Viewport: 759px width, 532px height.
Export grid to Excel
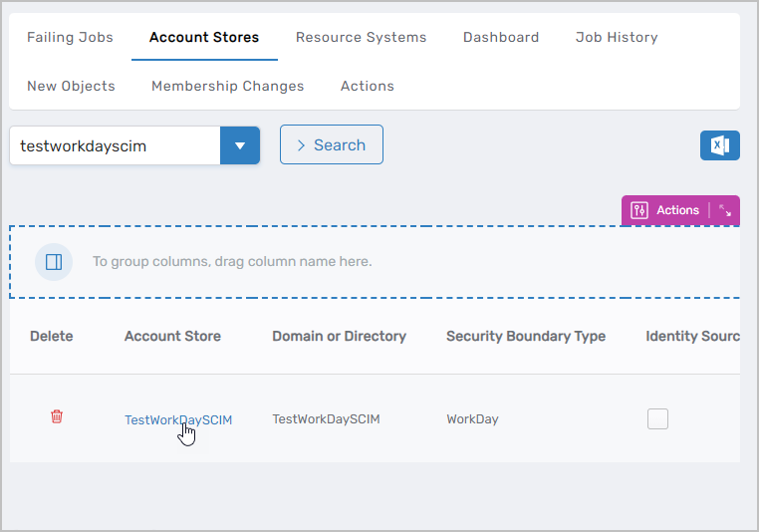coord(719,145)
